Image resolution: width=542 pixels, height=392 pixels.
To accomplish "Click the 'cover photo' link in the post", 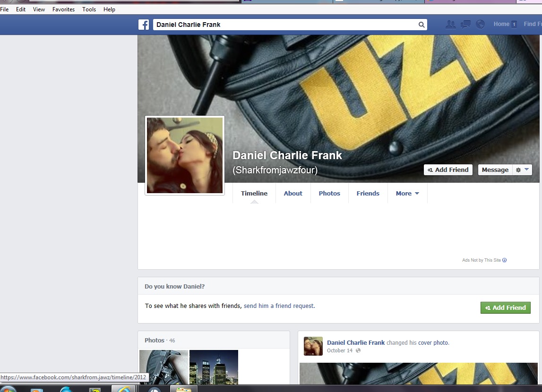I will (433, 342).
